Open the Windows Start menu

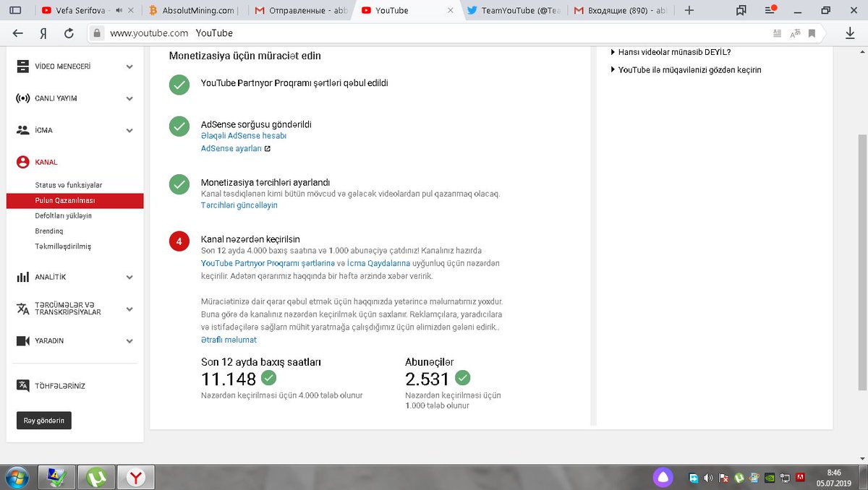pyautogui.click(x=16, y=478)
